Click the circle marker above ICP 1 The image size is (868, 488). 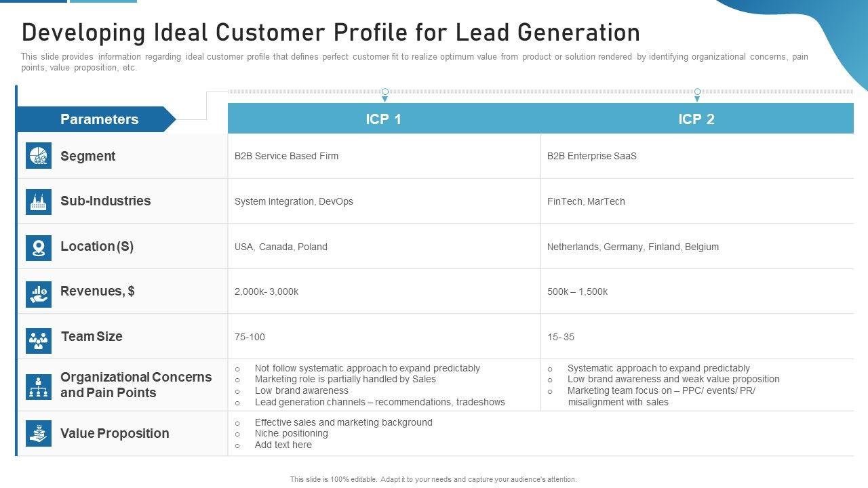click(x=385, y=91)
